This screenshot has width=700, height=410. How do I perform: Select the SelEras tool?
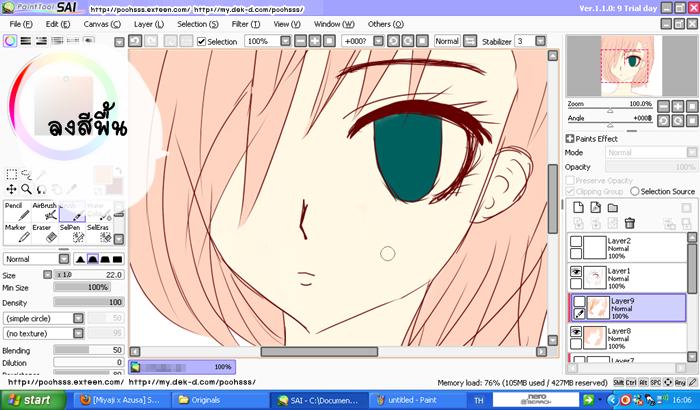point(100,234)
